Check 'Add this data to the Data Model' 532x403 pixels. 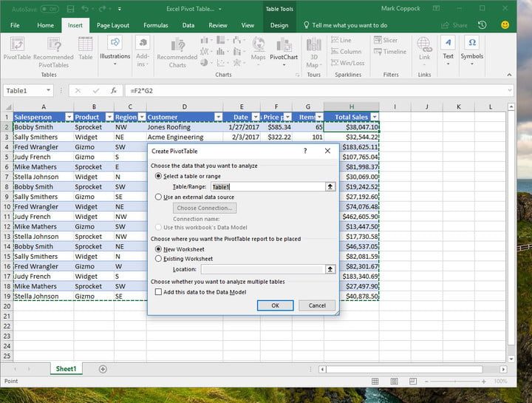[x=159, y=292]
